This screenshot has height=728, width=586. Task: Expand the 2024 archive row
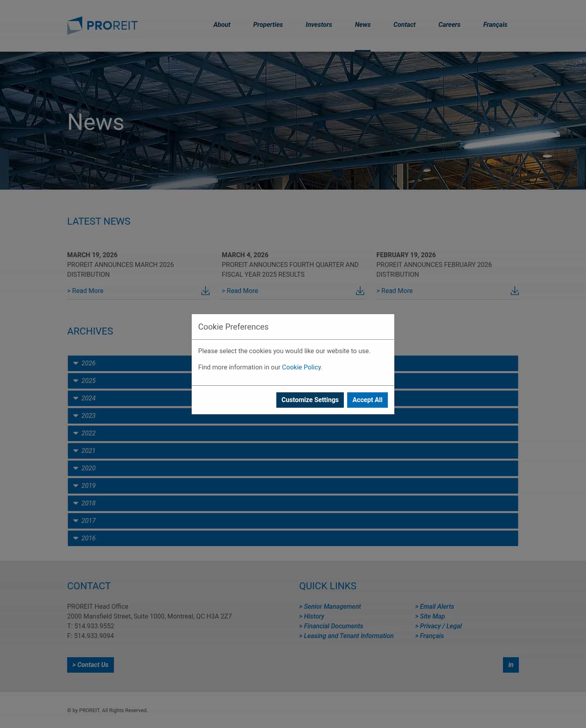pos(293,398)
